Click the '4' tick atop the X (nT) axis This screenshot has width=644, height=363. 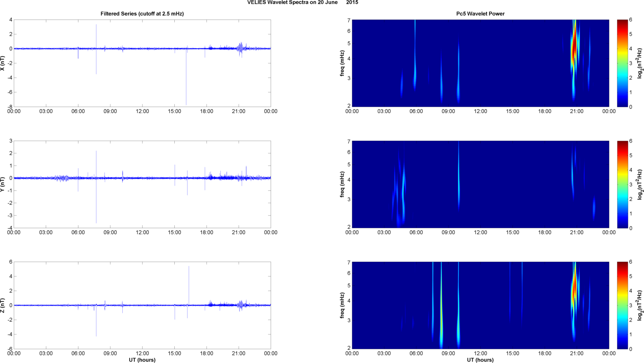click(11, 20)
